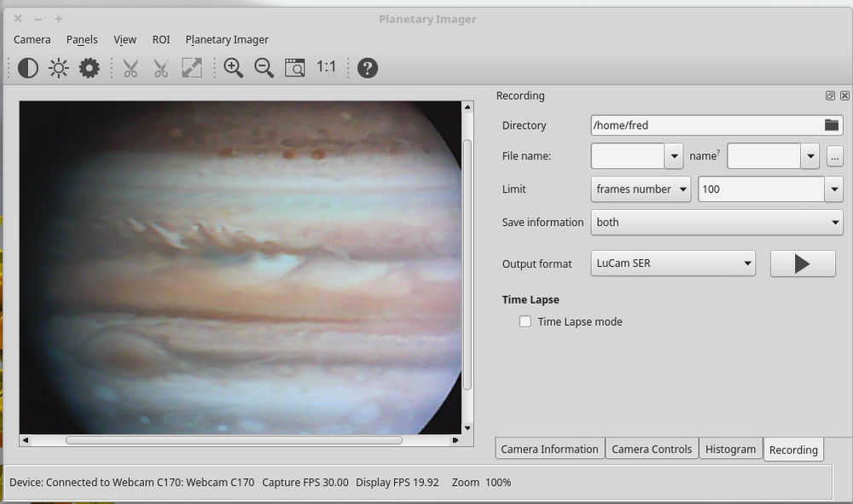Viewport: 853px width, 504px height.
Task: Switch to the Histogram tab
Action: click(730, 449)
